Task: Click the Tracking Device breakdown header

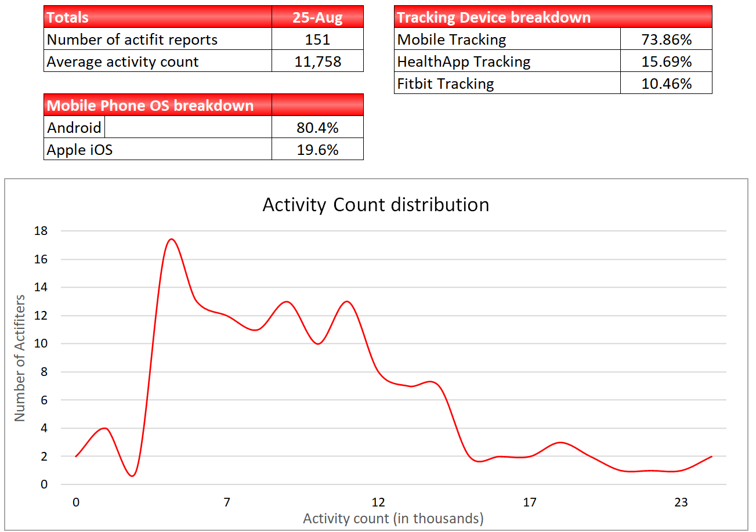Action: (x=553, y=17)
